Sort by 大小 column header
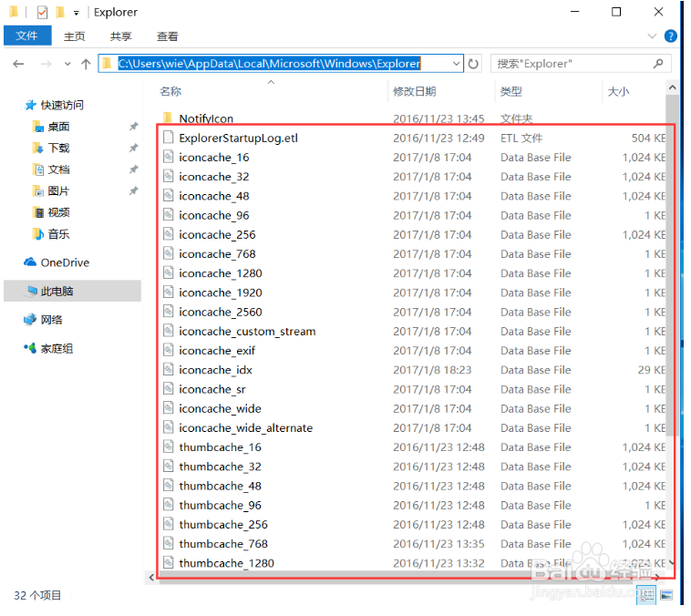691x616 pixels. tap(618, 92)
